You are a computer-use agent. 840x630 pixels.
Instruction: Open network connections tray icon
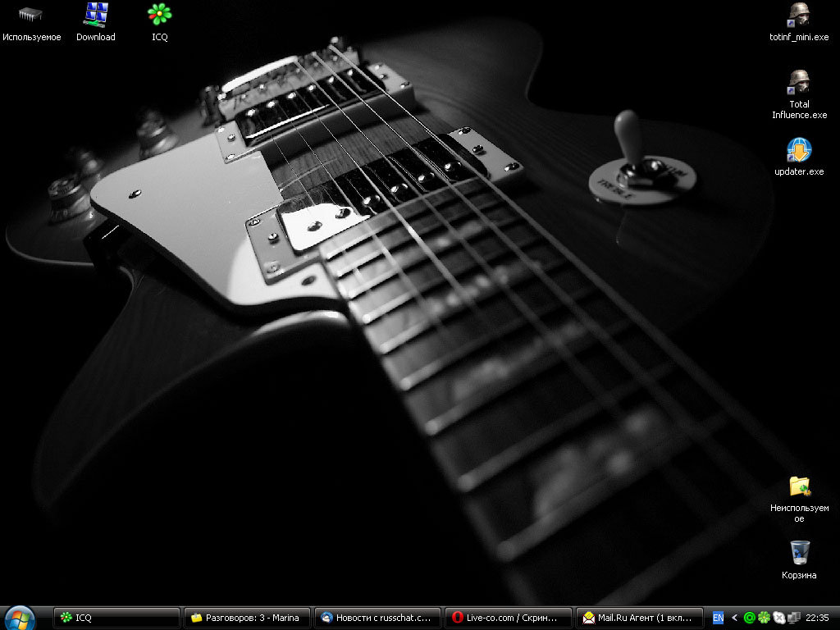click(x=792, y=618)
